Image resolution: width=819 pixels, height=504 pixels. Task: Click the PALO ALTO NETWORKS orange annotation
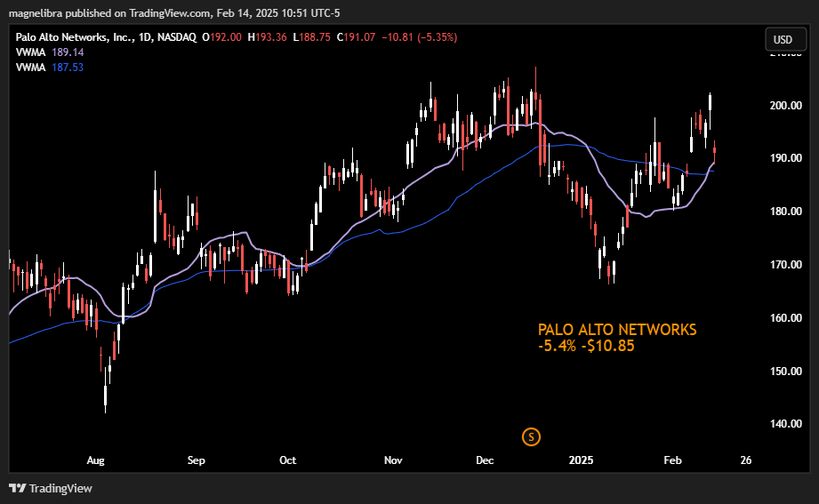(617, 330)
